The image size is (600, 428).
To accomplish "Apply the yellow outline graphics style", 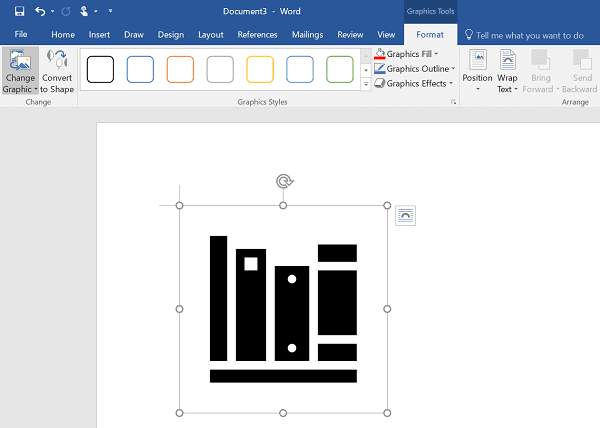I will [260, 69].
